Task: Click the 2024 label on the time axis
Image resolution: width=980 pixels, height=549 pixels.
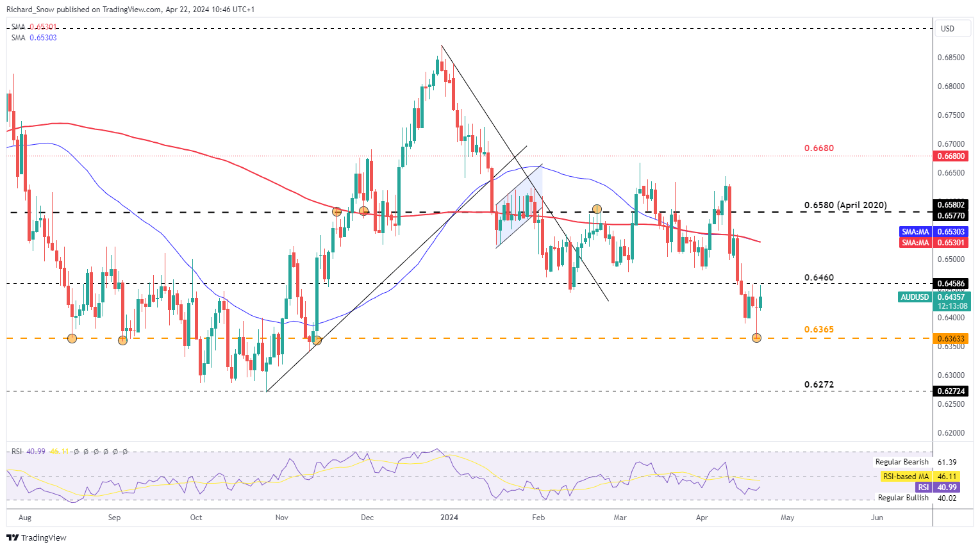Action: point(449,518)
